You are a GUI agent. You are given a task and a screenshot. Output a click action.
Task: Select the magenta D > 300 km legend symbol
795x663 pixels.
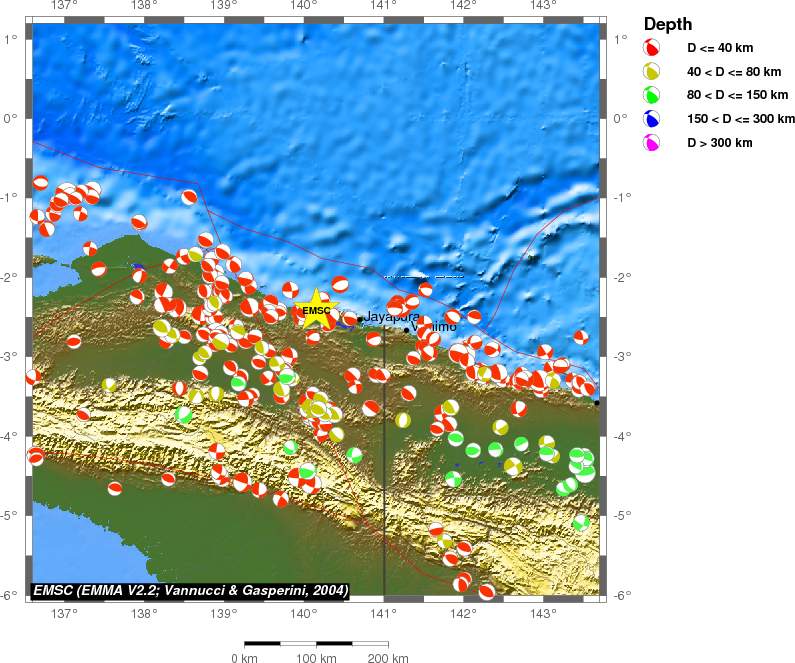point(652,143)
